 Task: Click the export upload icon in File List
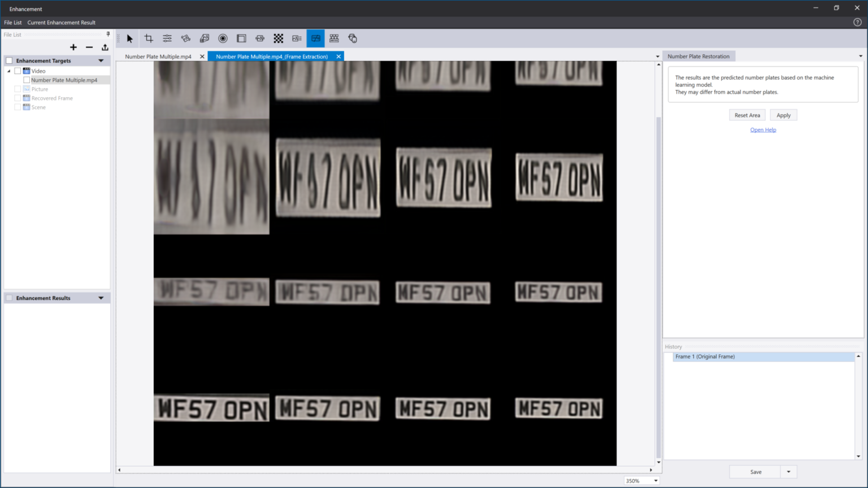[105, 47]
